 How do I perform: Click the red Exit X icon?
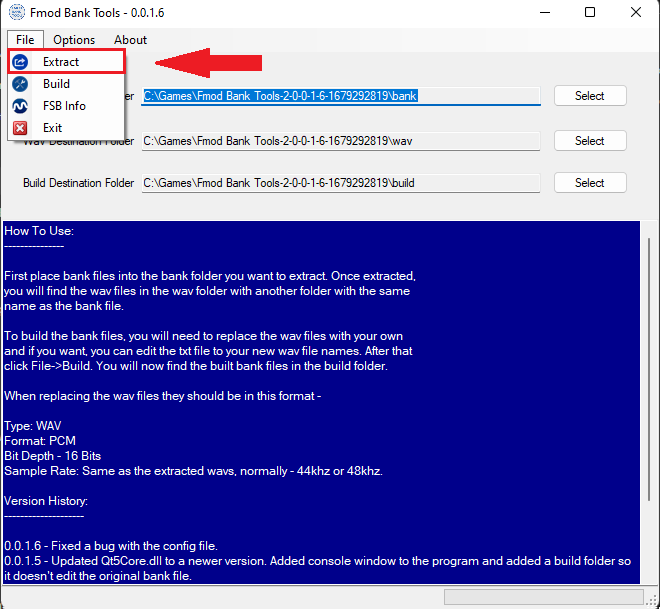pos(20,128)
